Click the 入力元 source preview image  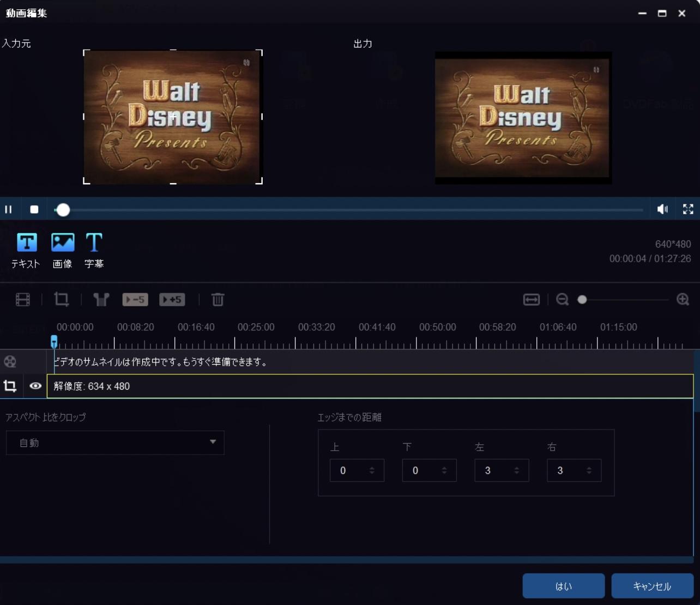173,117
